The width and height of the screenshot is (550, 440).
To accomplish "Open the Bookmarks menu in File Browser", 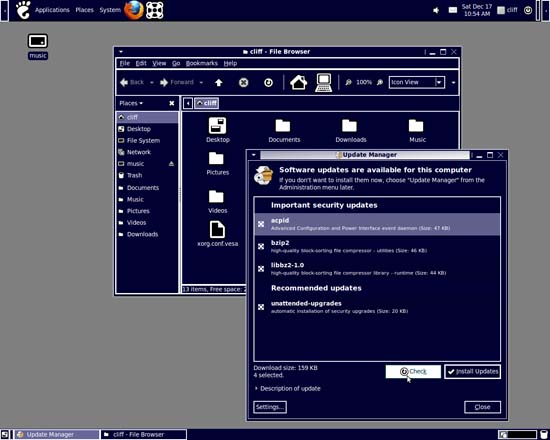I will (202, 63).
